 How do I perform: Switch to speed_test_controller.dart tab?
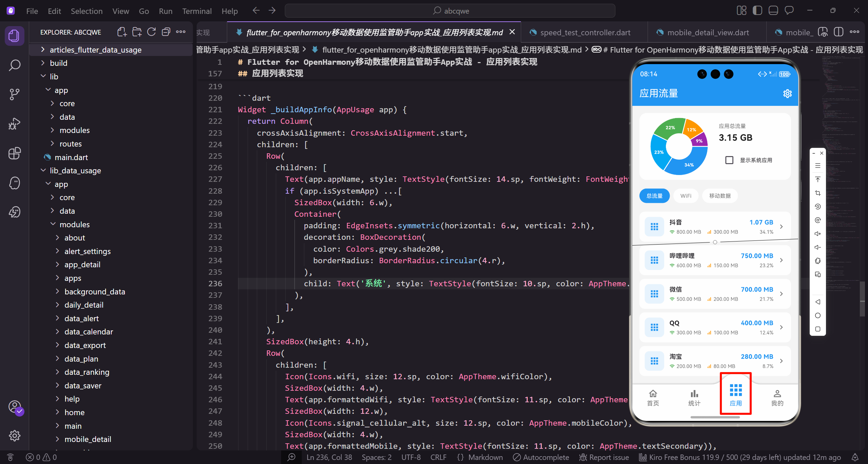click(585, 33)
